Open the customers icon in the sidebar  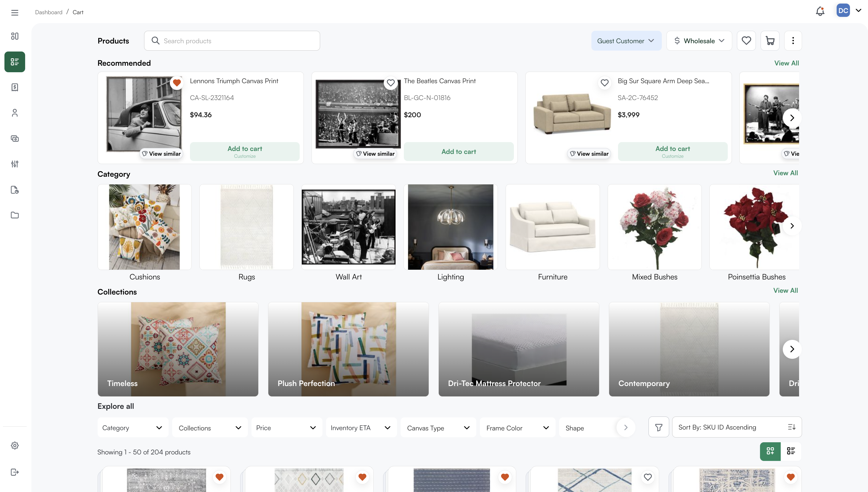tap(14, 112)
